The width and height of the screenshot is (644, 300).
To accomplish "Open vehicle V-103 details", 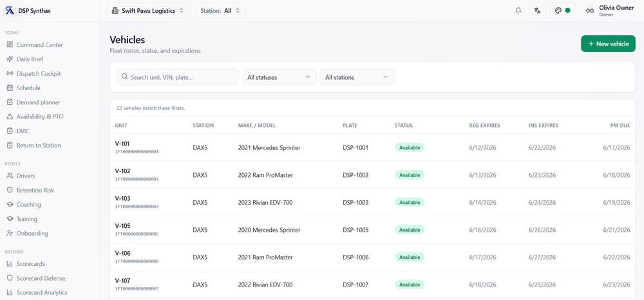I will pos(122,199).
